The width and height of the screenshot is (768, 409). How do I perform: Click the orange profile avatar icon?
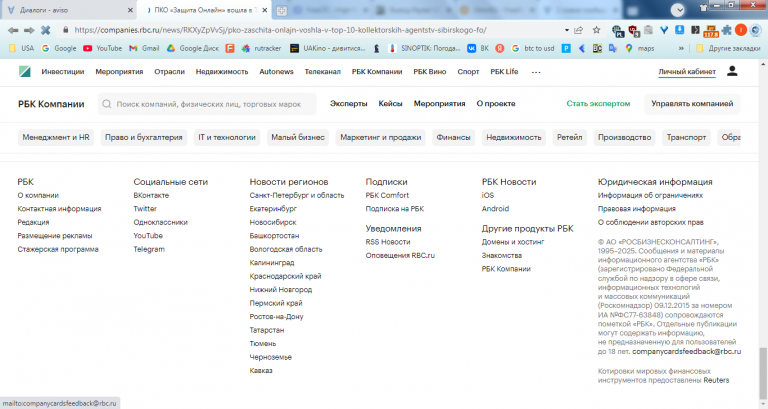[x=741, y=30]
